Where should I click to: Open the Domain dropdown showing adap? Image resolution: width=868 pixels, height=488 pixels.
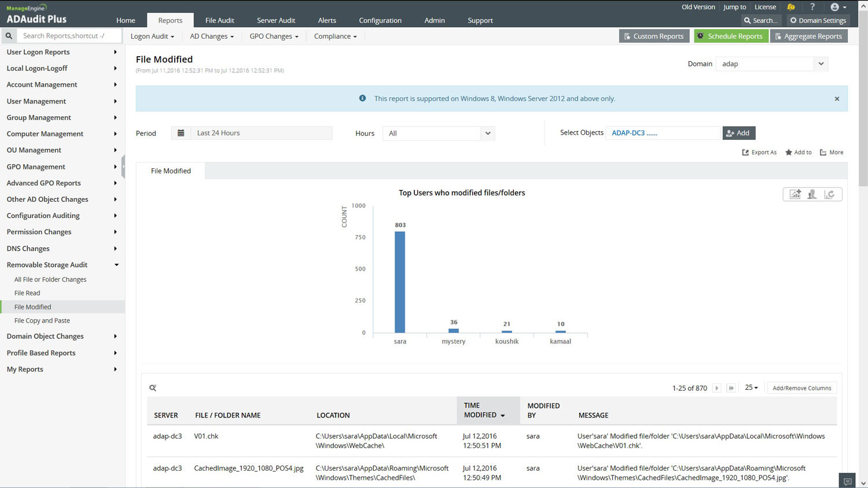(x=771, y=64)
